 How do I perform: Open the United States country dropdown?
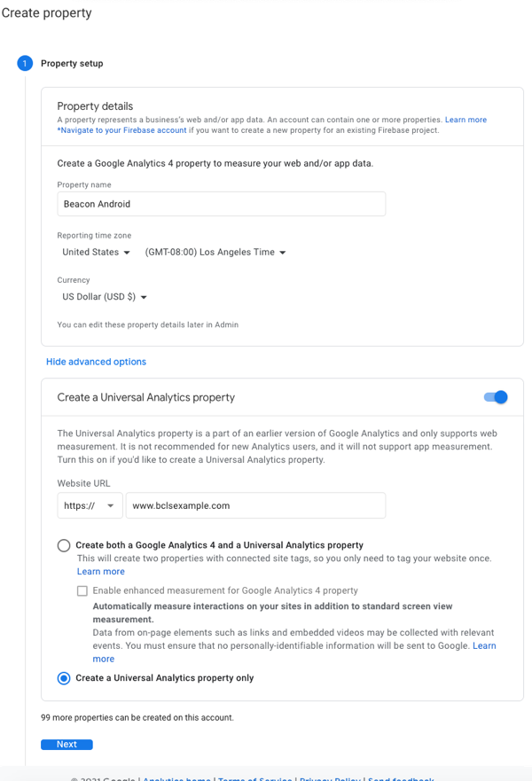pos(96,253)
